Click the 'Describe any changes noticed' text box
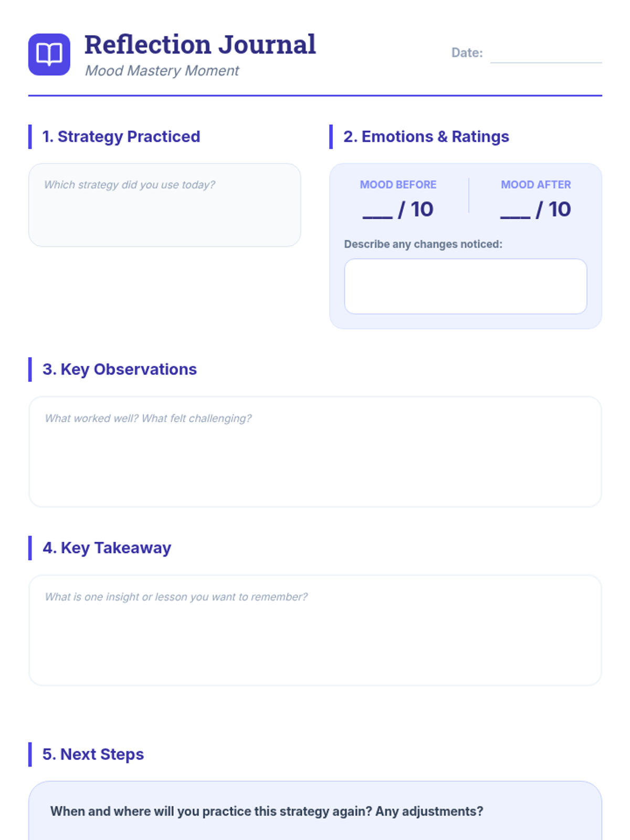This screenshot has height=840, width=630. (465, 286)
